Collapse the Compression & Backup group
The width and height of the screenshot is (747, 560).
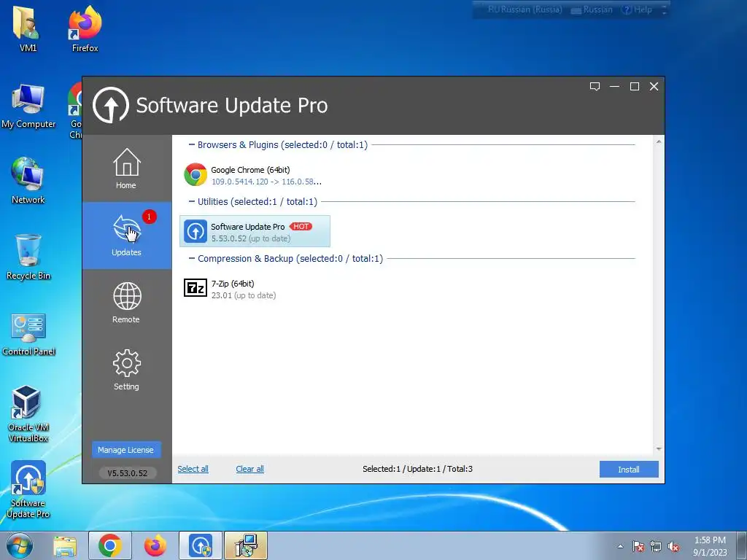coord(192,259)
